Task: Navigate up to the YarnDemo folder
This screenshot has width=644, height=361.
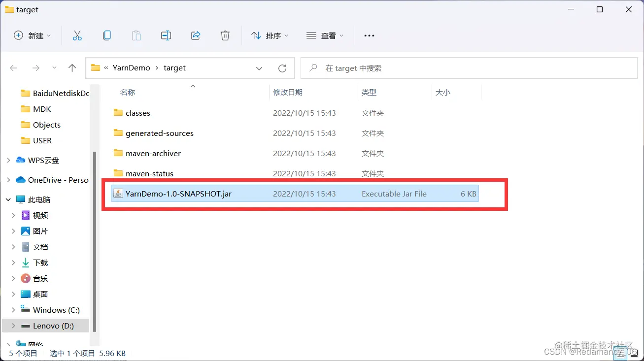Action: pos(72,68)
